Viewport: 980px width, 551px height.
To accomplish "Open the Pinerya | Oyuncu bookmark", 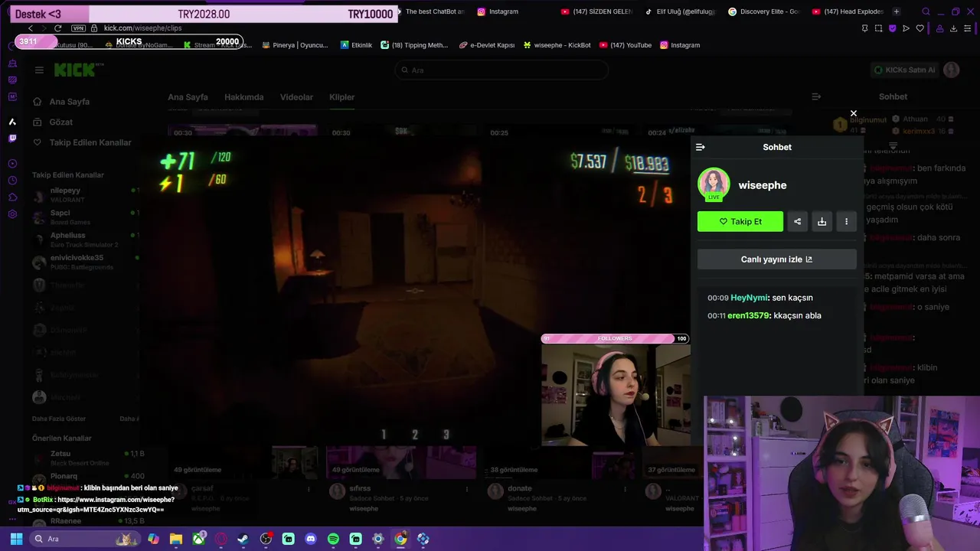I will coord(295,45).
